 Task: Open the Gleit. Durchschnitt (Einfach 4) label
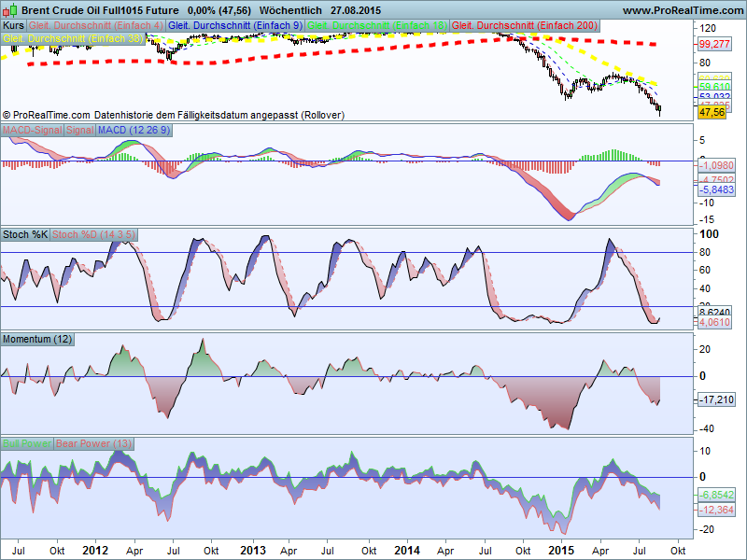(96, 26)
